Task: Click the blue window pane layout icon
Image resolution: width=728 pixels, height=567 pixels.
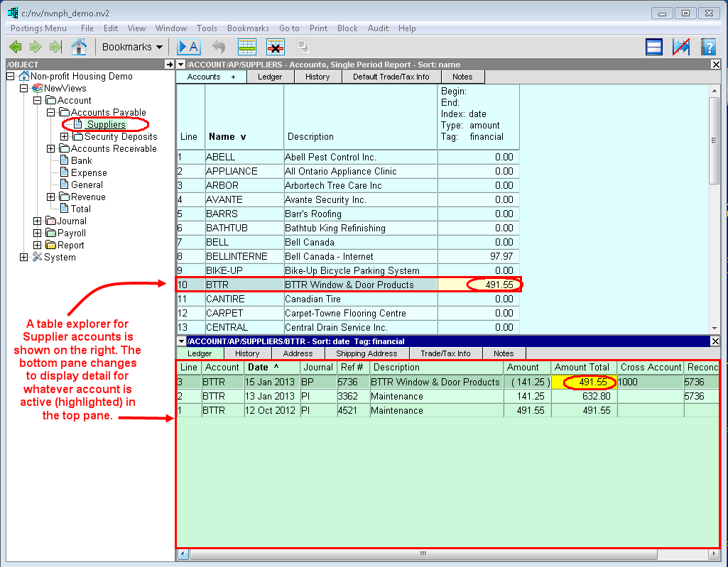Action: point(654,47)
